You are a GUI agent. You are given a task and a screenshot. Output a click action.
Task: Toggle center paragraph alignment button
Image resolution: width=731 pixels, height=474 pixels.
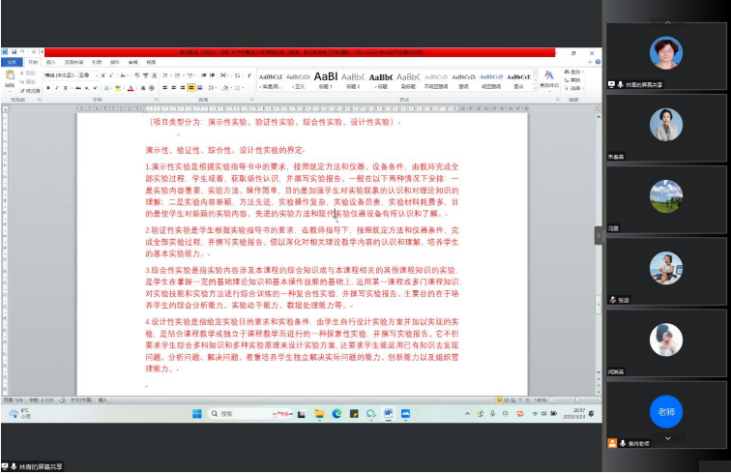171,88
